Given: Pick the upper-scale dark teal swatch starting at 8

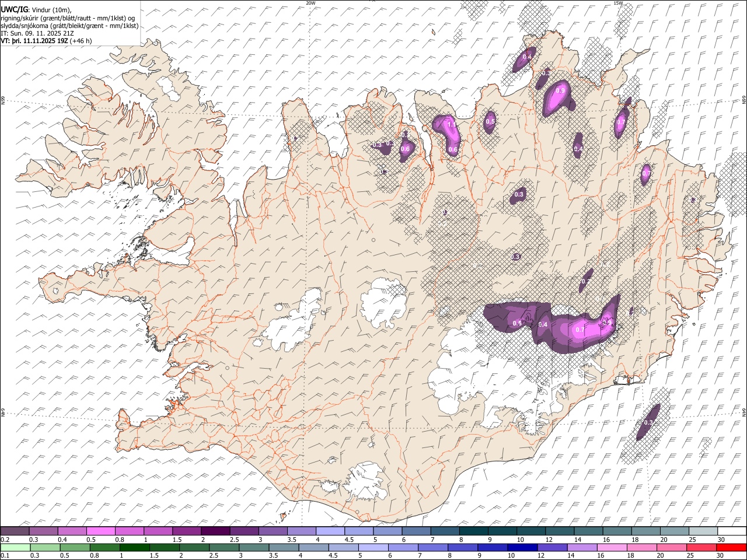Looking at the screenshot, I should (474, 531).
